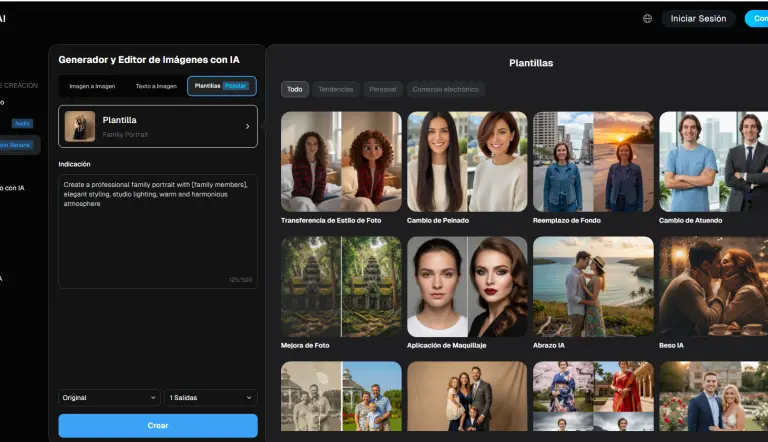Open the Aplicación de Maquillaje template
The height and width of the screenshot is (442, 768).
coord(467,286)
